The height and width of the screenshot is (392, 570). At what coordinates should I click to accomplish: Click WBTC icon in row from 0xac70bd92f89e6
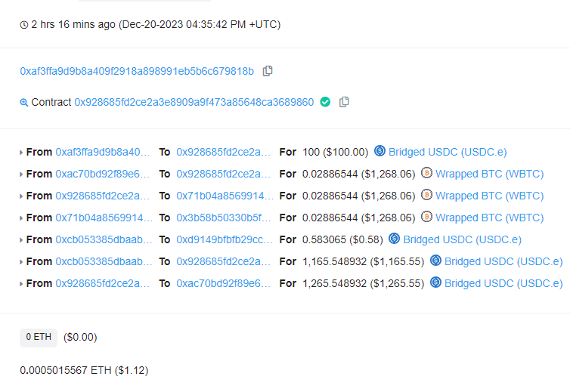[x=427, y=172]
